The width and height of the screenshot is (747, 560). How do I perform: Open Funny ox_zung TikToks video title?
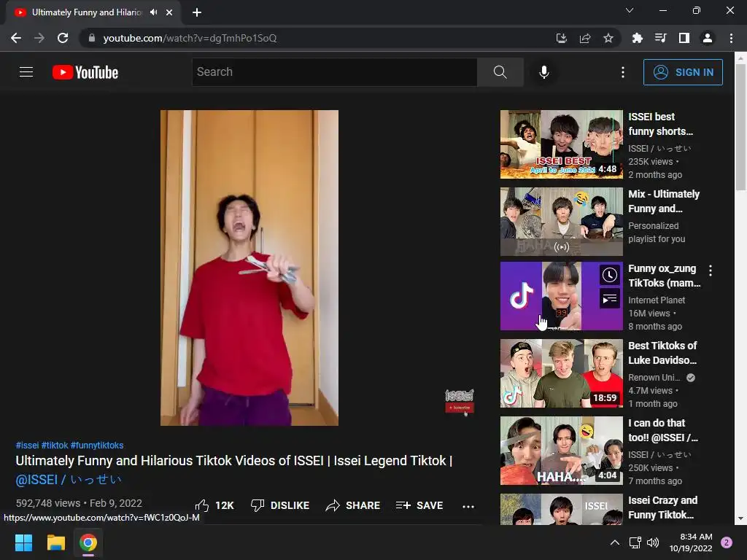(665, 276)
